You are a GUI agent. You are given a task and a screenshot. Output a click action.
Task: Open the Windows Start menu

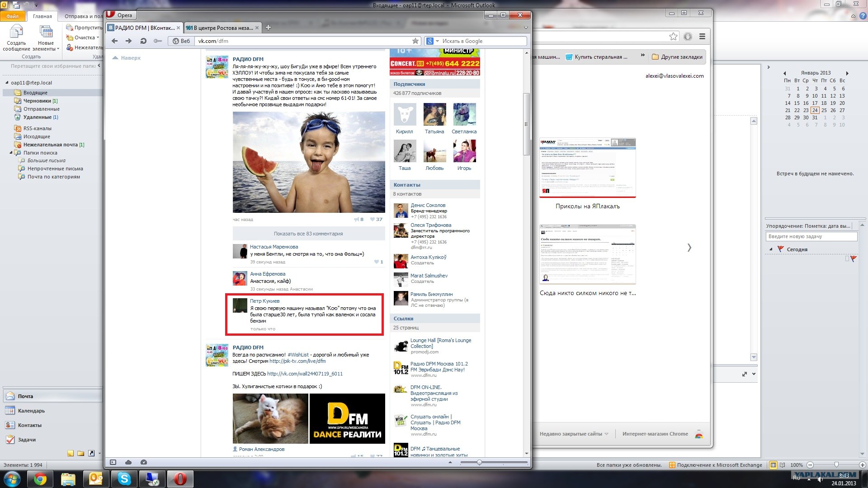12,479
